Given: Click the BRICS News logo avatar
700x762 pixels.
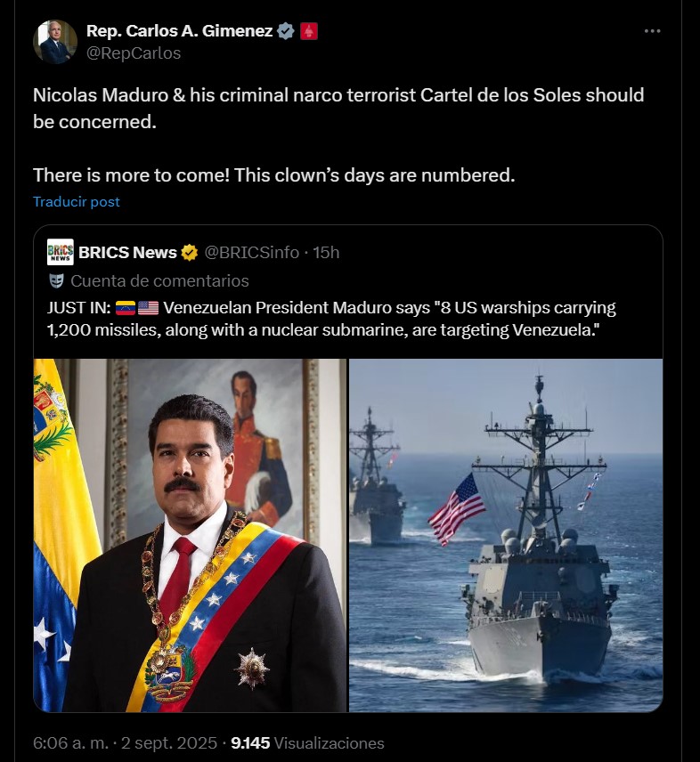Looking at the screenshot, I should click(61, 252).
